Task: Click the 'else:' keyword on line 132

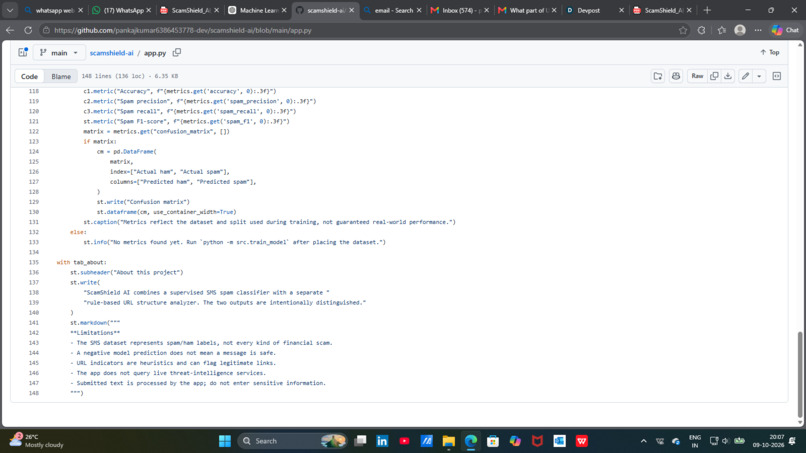Action: [x=78, y=232]
